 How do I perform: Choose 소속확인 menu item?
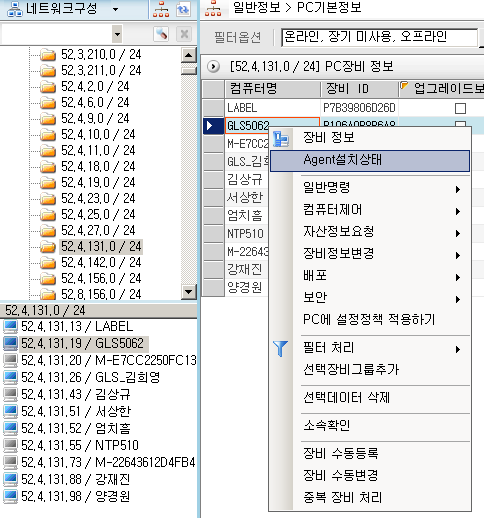coord(370,426)
